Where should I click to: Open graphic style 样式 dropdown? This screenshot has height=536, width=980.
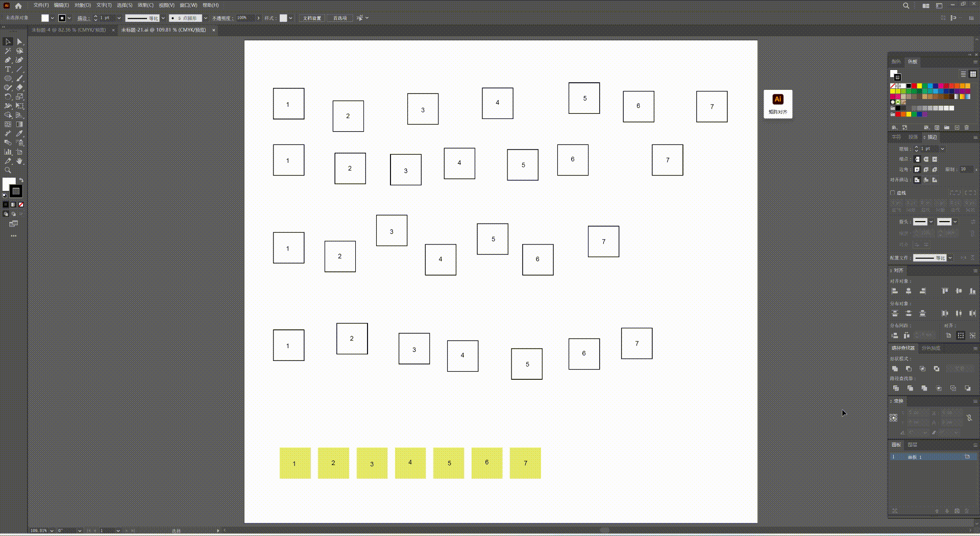[x=290, y=18]
